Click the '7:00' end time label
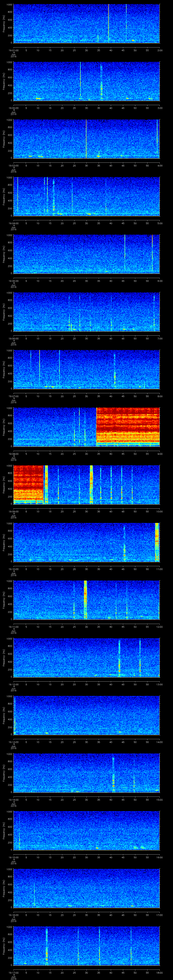This screenshot has width=173, height=980. (x=160, y=339)
